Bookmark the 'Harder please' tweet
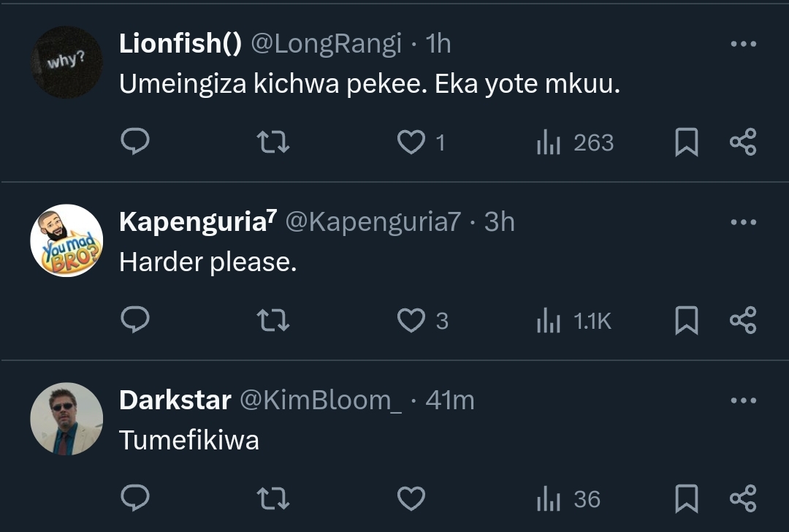 [686, 321]
